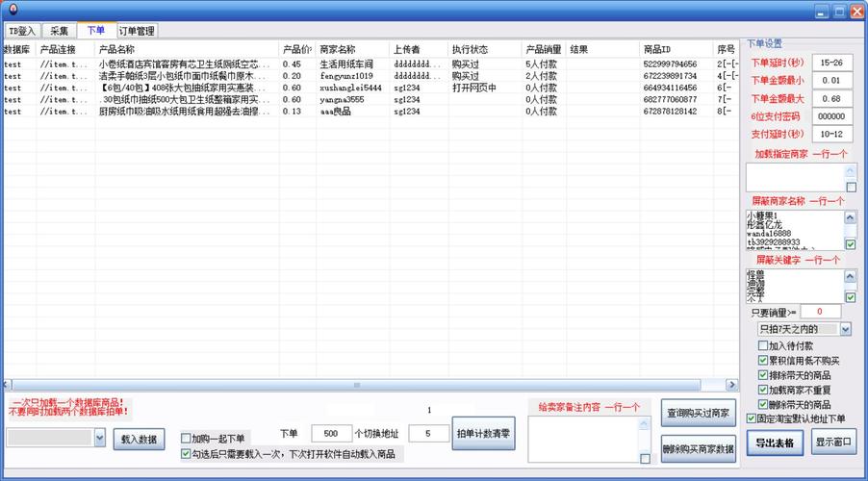Click the 导出表格 button
This screenshot has height=481, width=868.
[x=775, y=443]
